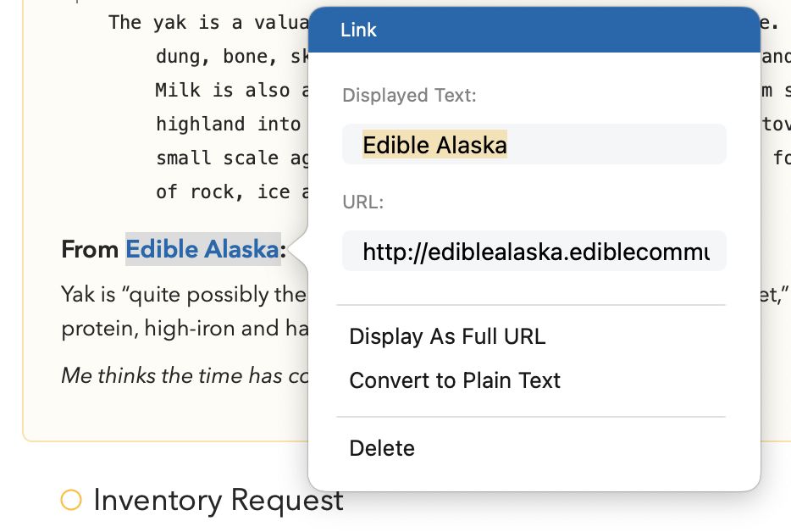This screenshot has height=532, width=791.
Task: Click the "highland into" code line
Action: (x=228, y=125)
